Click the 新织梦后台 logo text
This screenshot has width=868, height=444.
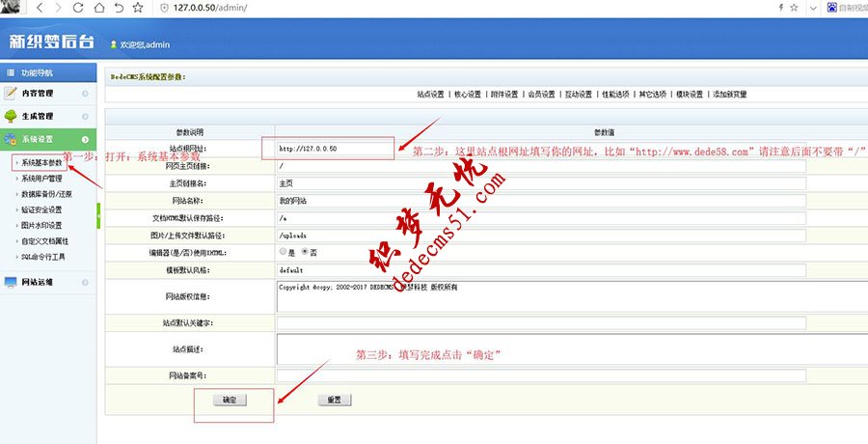52,42
